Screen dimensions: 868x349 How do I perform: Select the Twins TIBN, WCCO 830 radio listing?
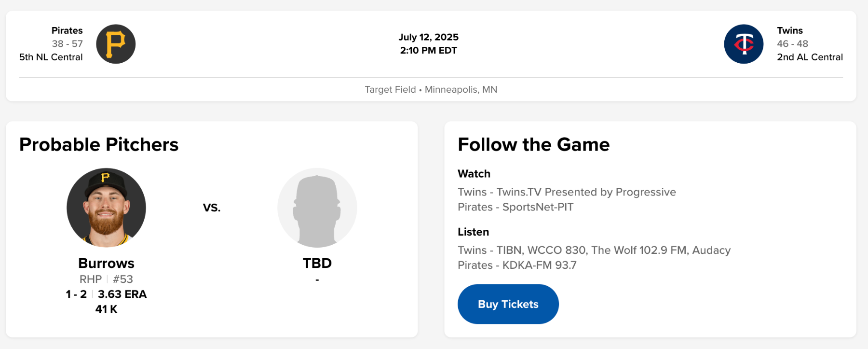click(594, 250)
